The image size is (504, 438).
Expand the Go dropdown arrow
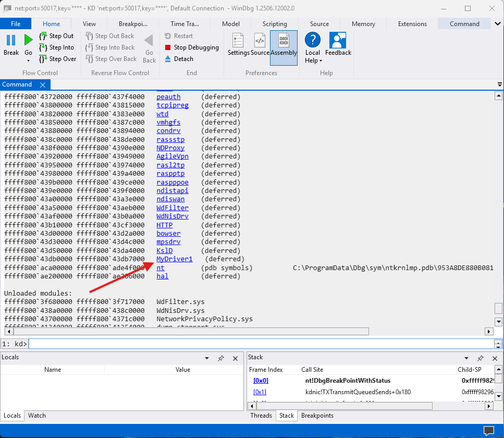pyautogui.click(x=28, y=61)
